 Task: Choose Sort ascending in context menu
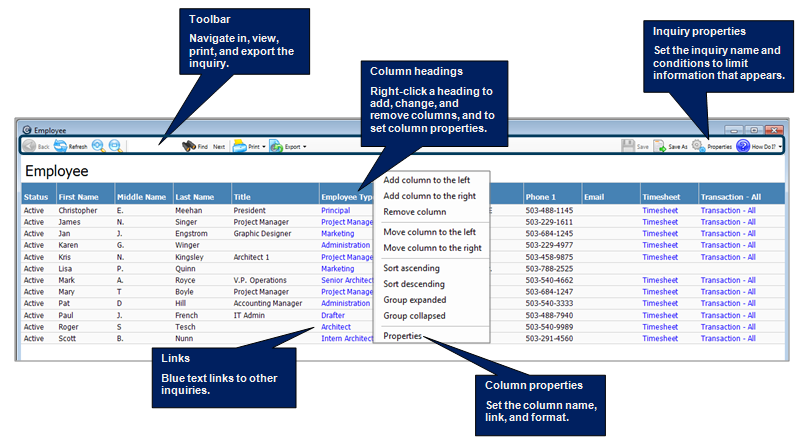click(411, 268)
